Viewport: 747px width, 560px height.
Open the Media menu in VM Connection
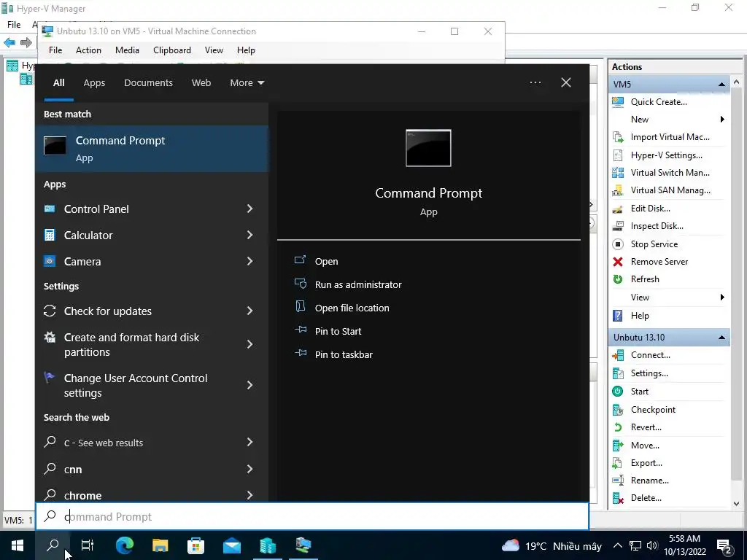pos(127,50)
